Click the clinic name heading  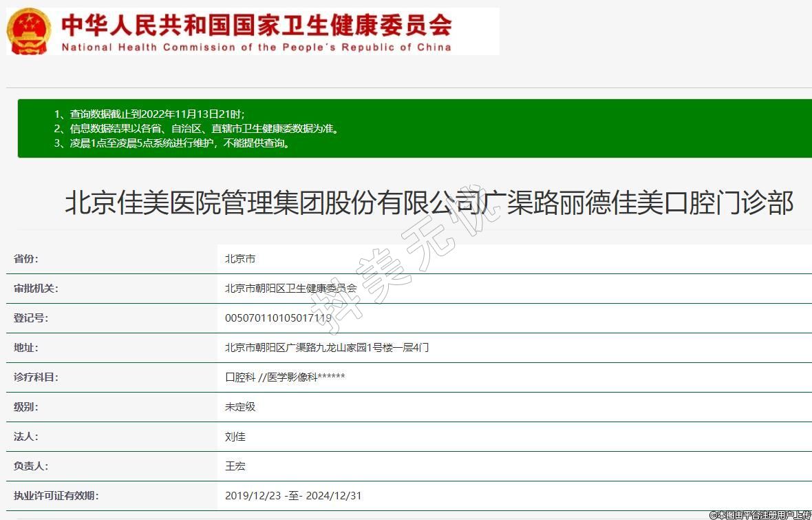(x=429, y=203)
